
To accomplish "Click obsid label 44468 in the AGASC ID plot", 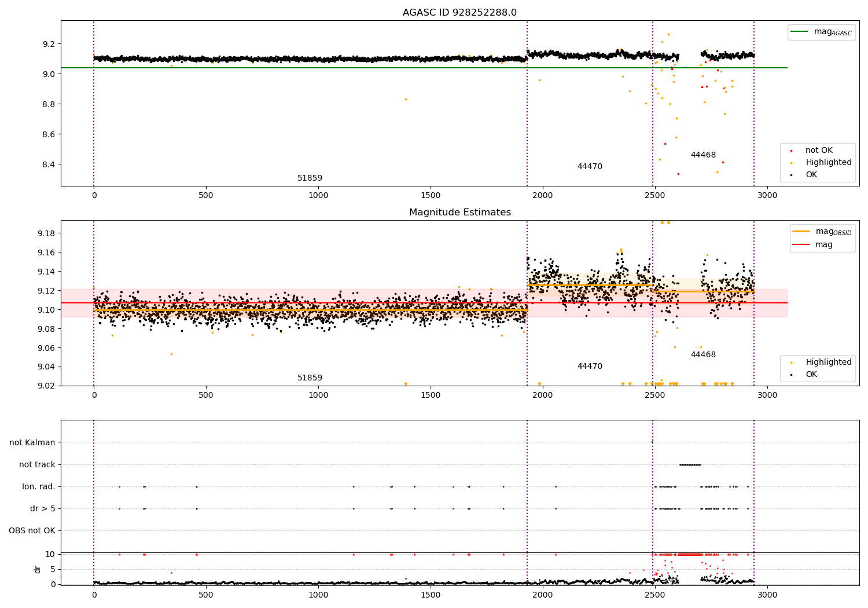I will tap(703, 155).
